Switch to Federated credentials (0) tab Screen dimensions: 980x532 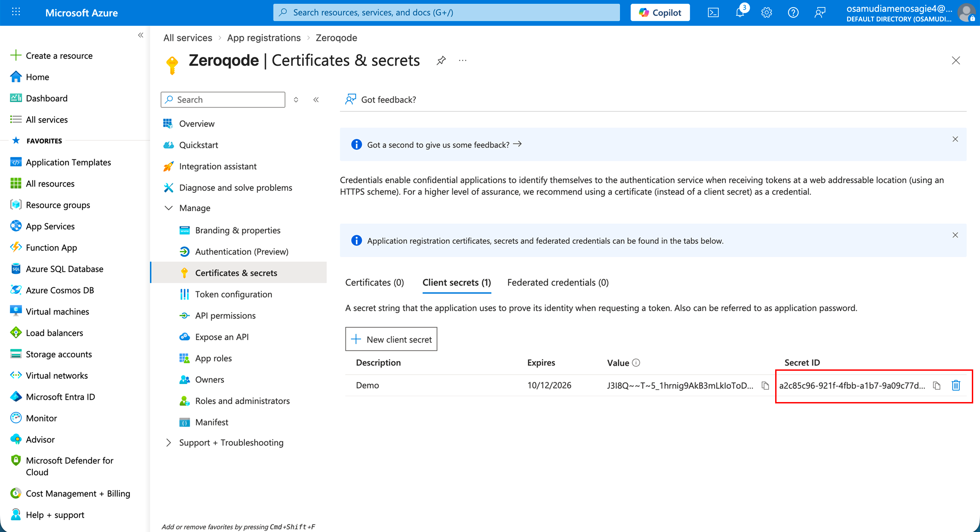coord(558,283)
